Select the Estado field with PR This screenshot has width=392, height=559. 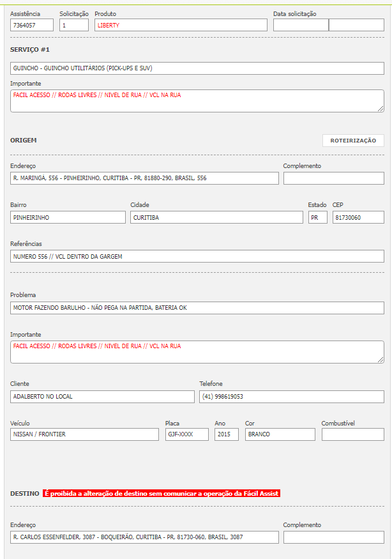coord(317,217)
